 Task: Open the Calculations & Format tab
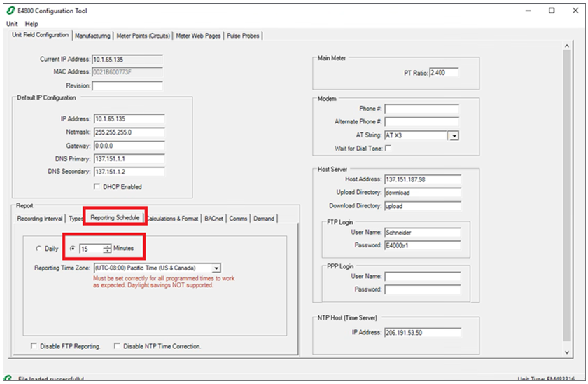point(172,219)
